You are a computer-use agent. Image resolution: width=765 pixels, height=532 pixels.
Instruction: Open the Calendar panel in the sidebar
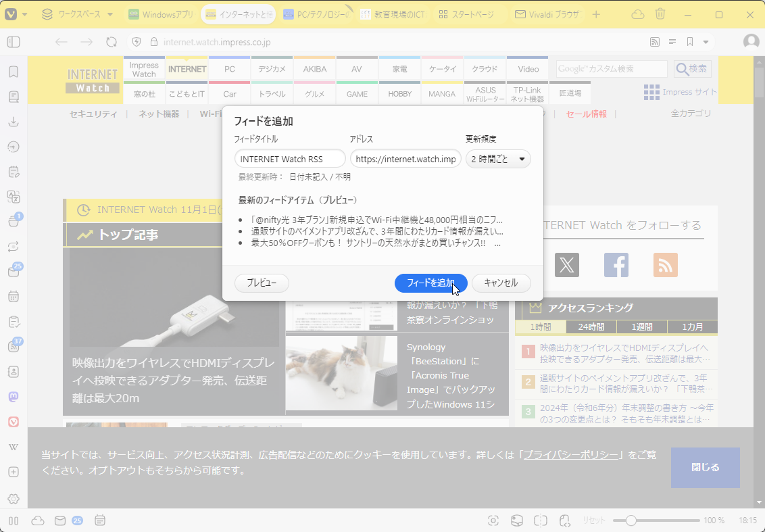(x=13, y=295)
